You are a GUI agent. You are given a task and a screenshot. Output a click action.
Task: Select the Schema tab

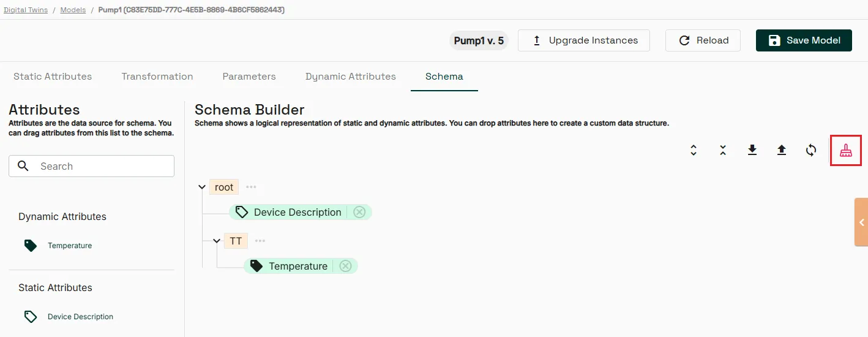[444, 77]
